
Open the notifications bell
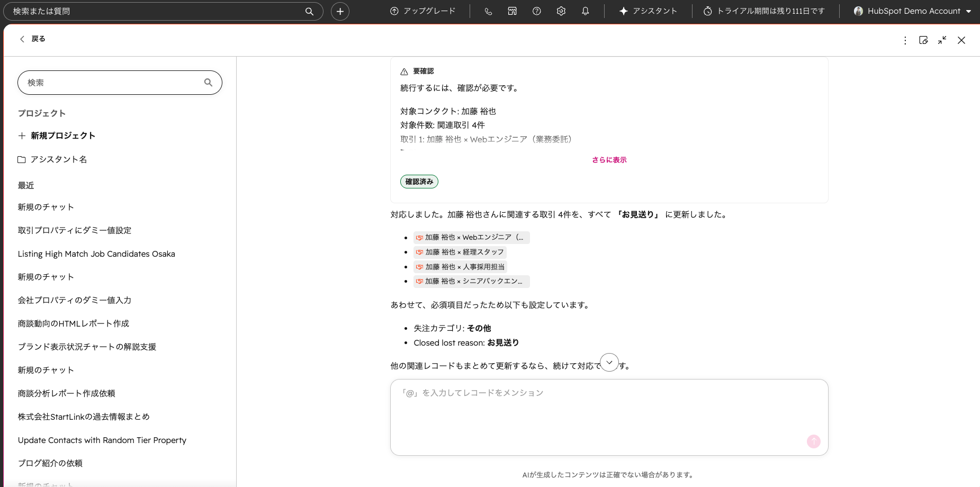click(585, 11)
